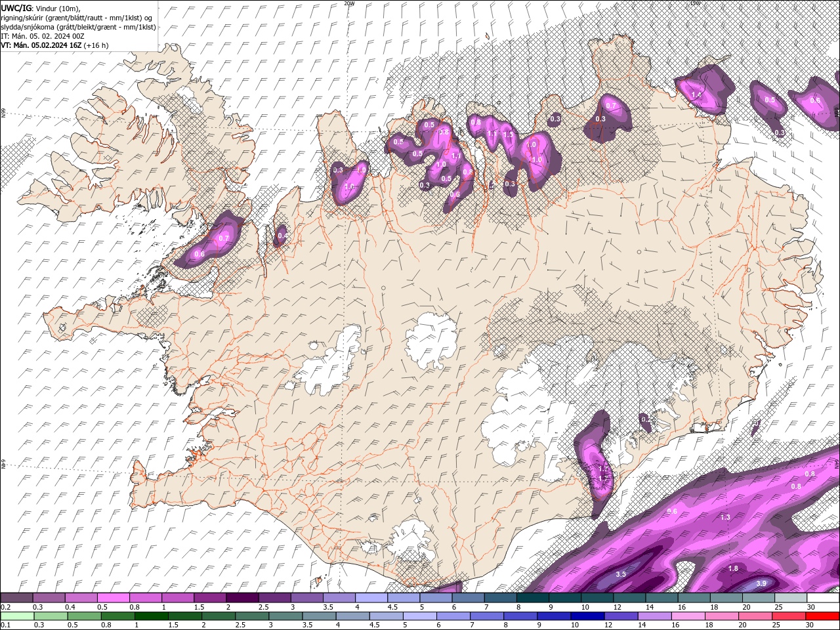Pick rain scale swatch between 10 and 12
The width and height of the screenshot is (840, 630).
(588, 616)
